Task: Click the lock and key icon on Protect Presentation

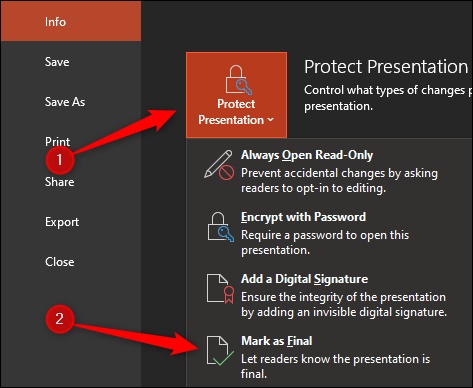Action: [239, 80]
